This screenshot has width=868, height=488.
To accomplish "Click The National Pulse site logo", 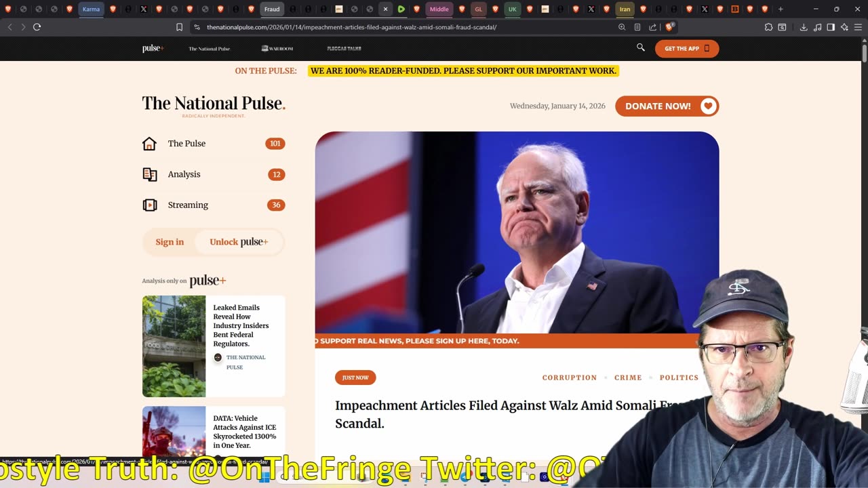I will pos(214,104).
